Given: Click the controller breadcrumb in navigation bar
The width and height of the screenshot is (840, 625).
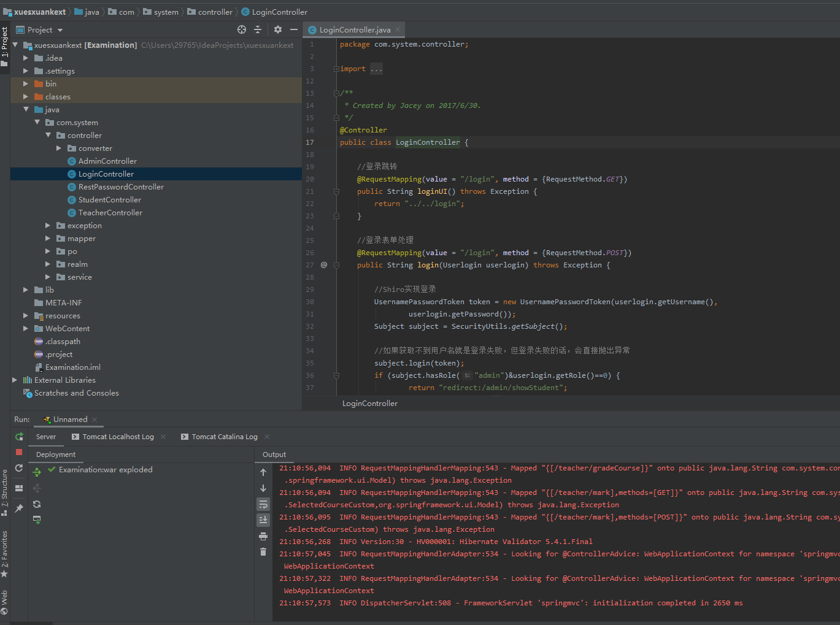Looking at the screenshot, I should pyautogui.click(x=215, y=12).
